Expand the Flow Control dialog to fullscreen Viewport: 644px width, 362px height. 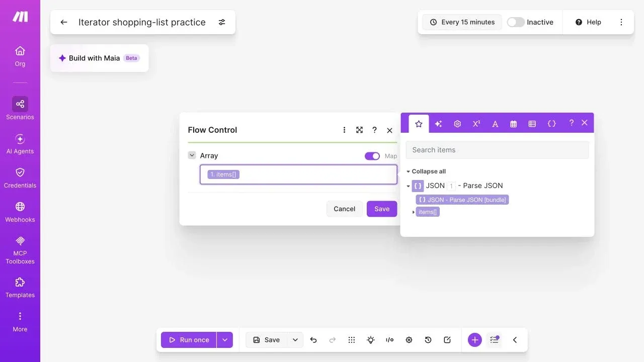pos(359,130)
